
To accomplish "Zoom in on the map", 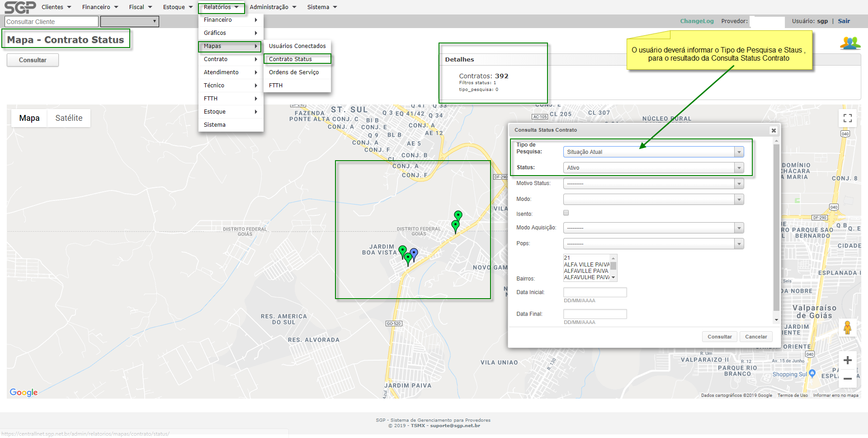I will click(x=848, y=361).
